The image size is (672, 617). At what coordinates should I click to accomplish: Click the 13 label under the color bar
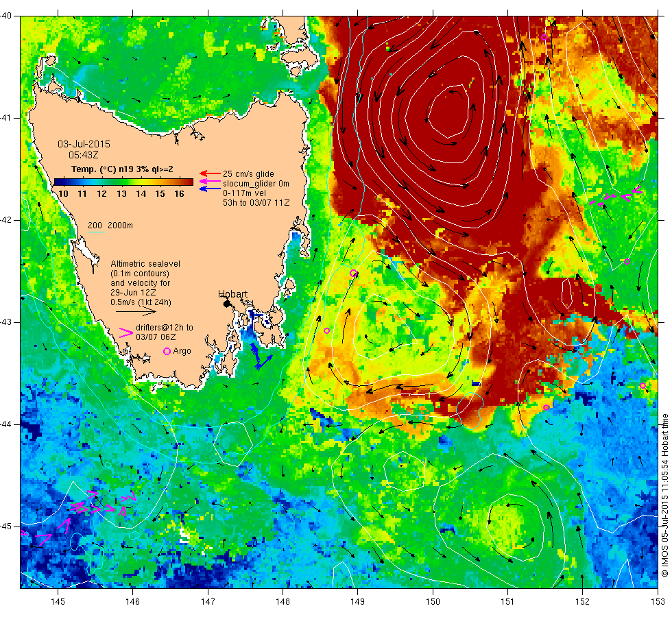click(122, 193)
